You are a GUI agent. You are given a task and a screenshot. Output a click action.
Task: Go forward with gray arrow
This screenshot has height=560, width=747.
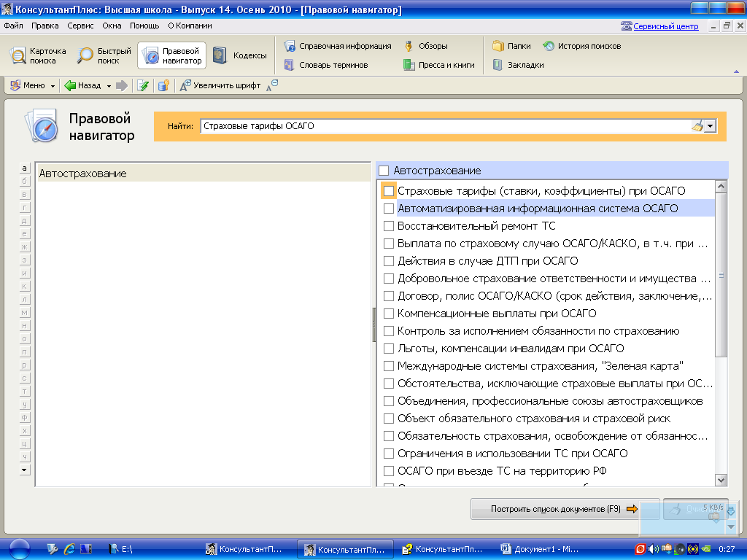click(x=122, y=86)
